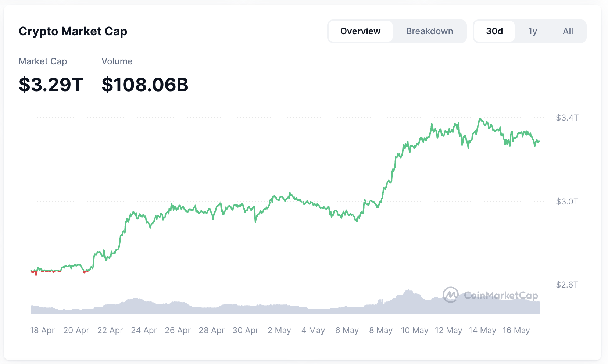Click the Market Cap label

43,61
